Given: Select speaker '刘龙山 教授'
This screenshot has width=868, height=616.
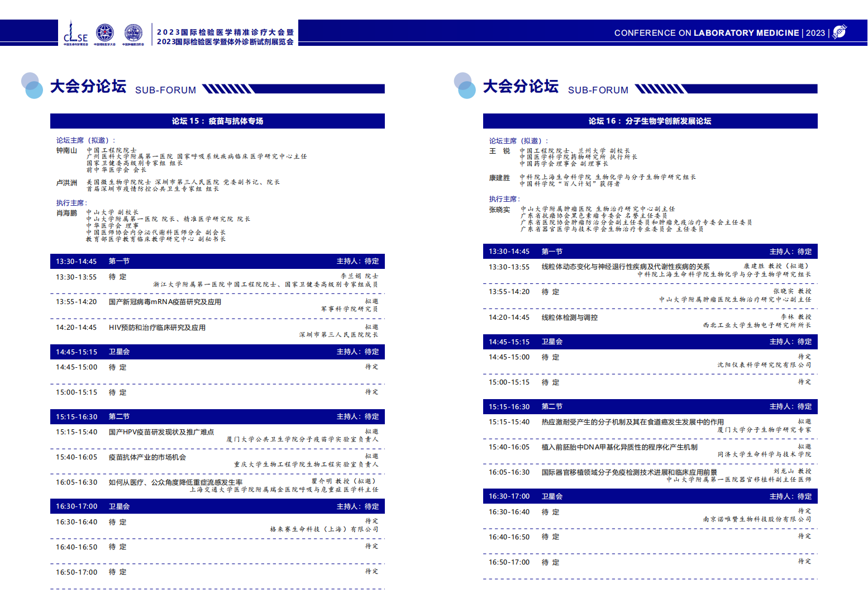Looking at the screenshot, I should click(793, 471).
